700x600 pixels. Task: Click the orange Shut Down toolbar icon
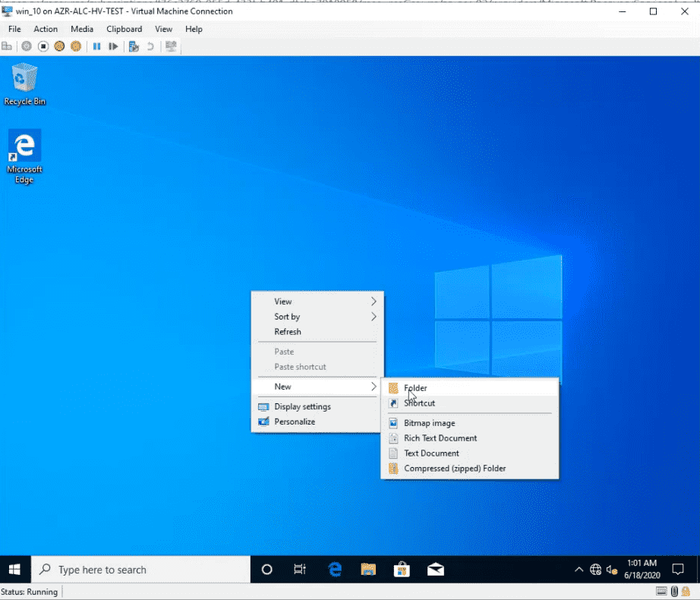pyautogui.click(x=59, y=46)
